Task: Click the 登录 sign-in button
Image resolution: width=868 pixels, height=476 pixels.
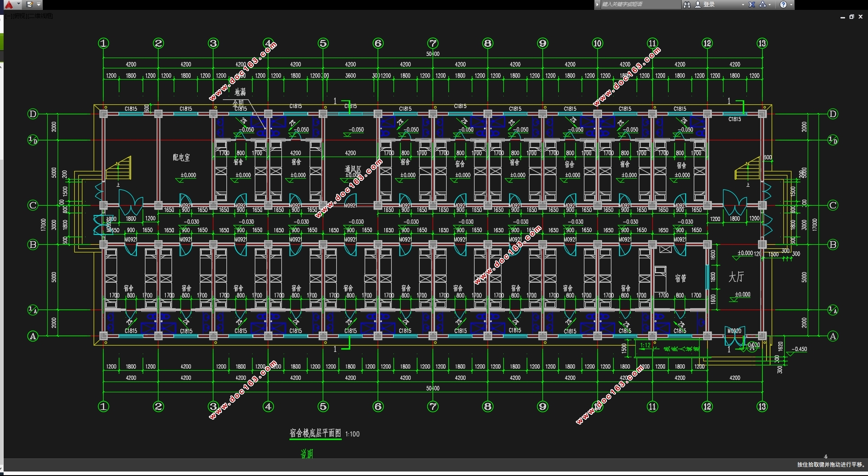Action: (x=709, y=4)
